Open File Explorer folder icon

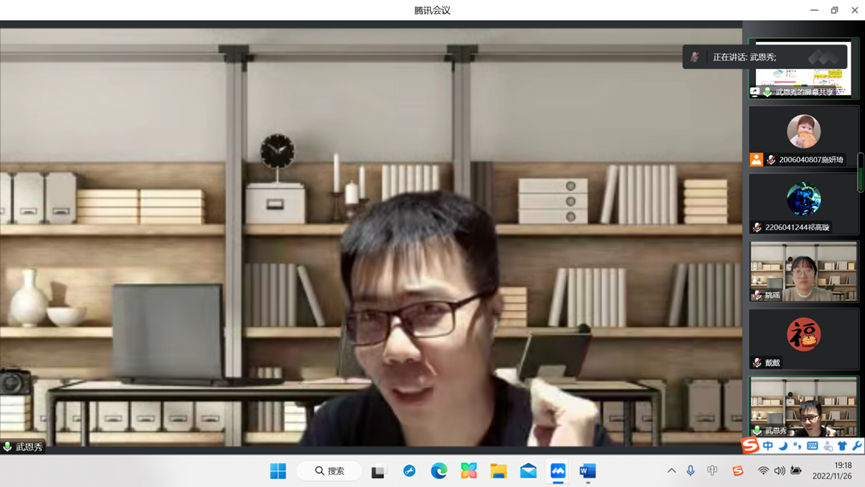498,471
